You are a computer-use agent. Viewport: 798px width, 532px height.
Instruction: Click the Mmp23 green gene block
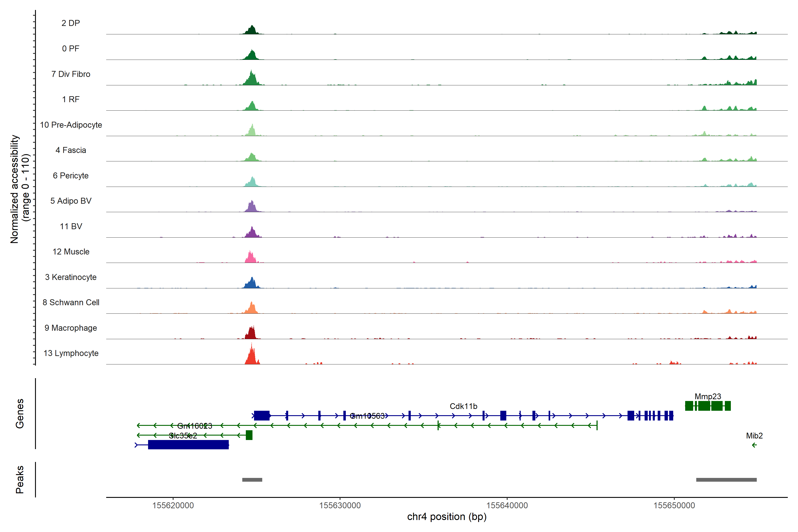(x=708, y=406)
